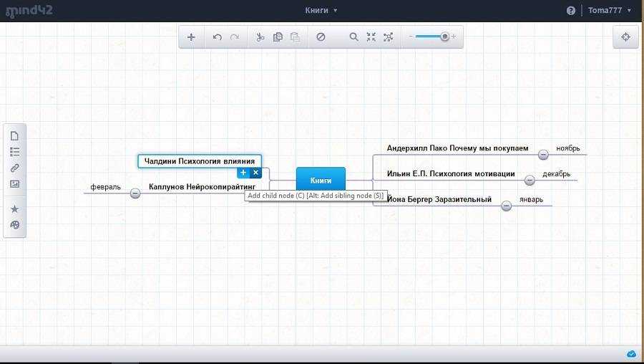Click the blue add child node button

coord(243,173)
